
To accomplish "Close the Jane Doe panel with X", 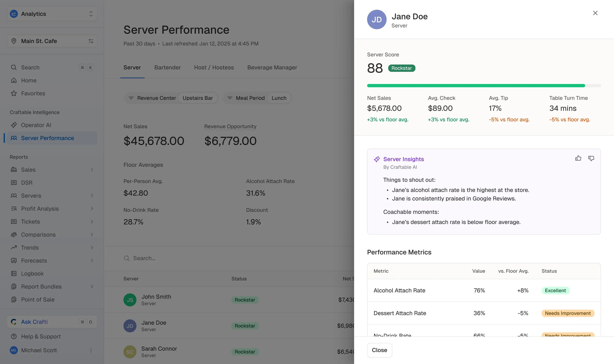I will [595, 13].
